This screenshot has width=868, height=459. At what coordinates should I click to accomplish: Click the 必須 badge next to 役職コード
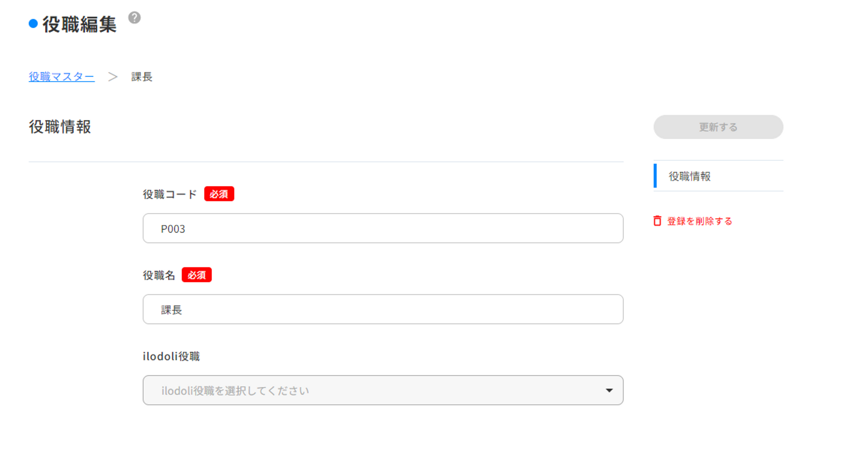219,194
